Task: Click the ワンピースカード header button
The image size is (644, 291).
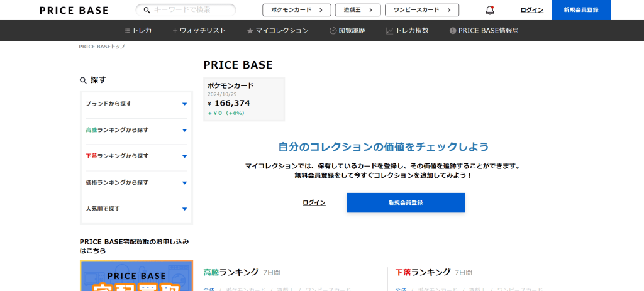Action: click(x=422, y=10)
